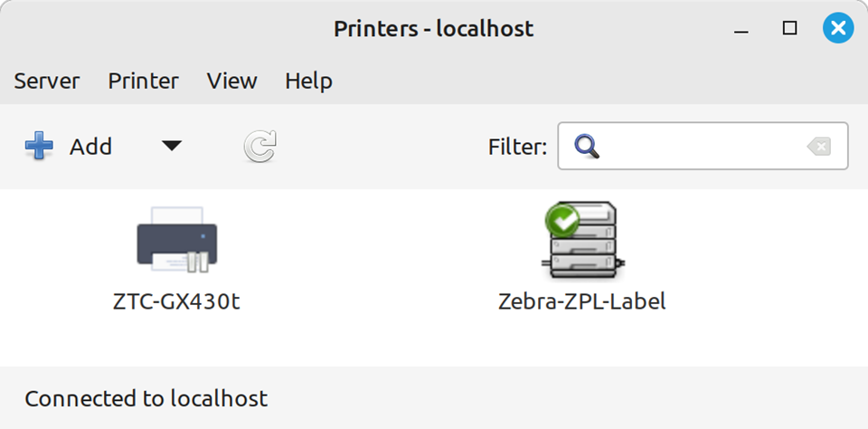Click the magnifying glass search icon
This screenshot has width=868, height=429.
point(587,147)
